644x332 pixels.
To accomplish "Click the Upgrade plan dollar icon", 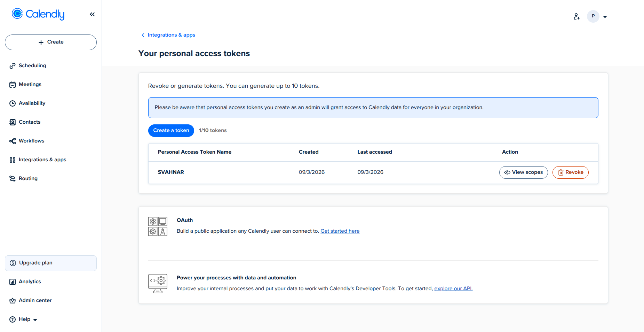I will click(x=13, y=263).
